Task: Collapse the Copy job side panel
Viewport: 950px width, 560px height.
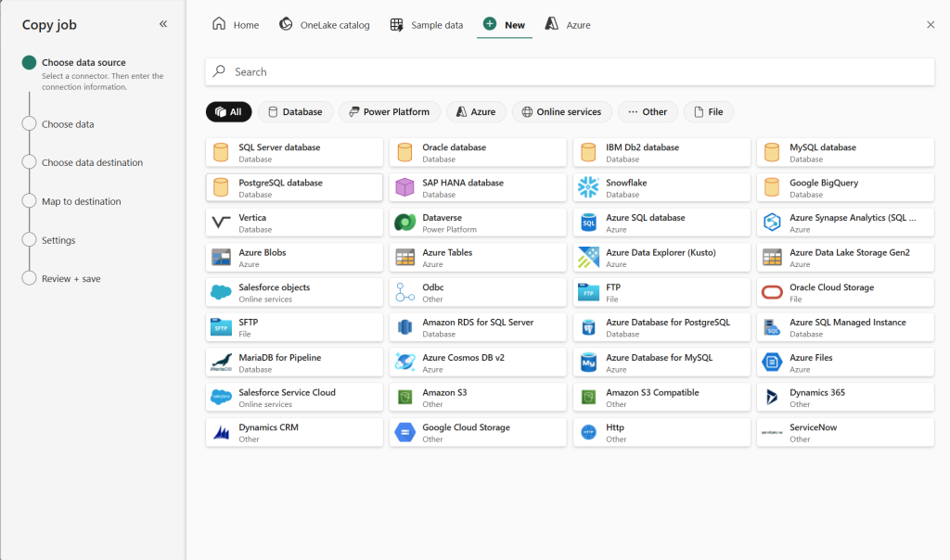Action: point(163,24)
